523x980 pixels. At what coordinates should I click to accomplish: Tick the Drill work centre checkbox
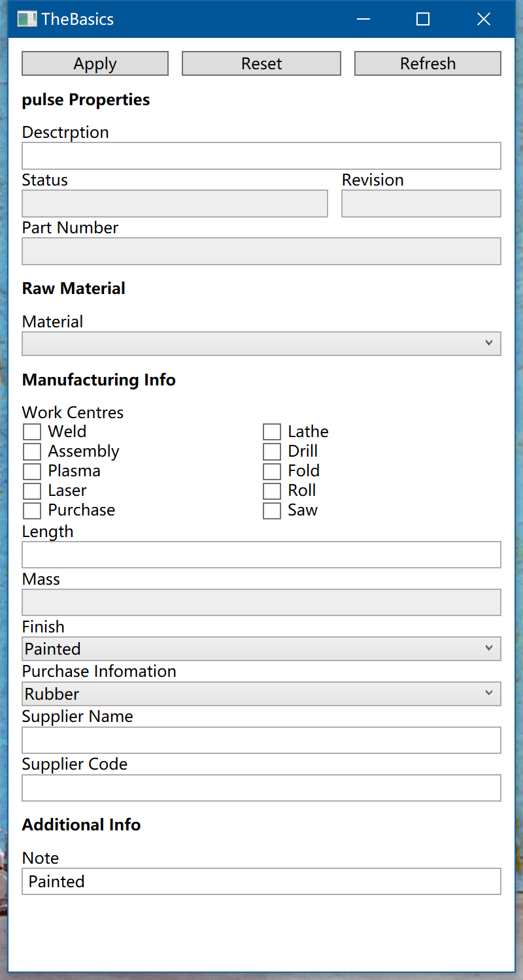272,451
